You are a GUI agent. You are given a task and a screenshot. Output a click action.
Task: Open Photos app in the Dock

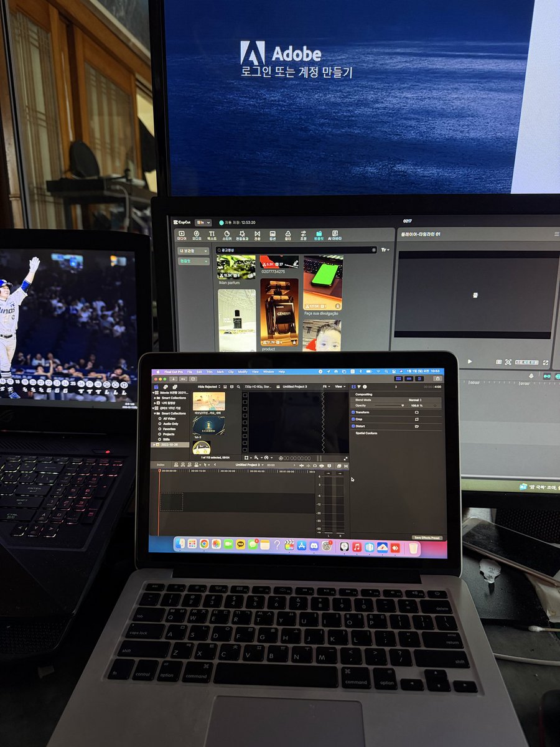216,544
